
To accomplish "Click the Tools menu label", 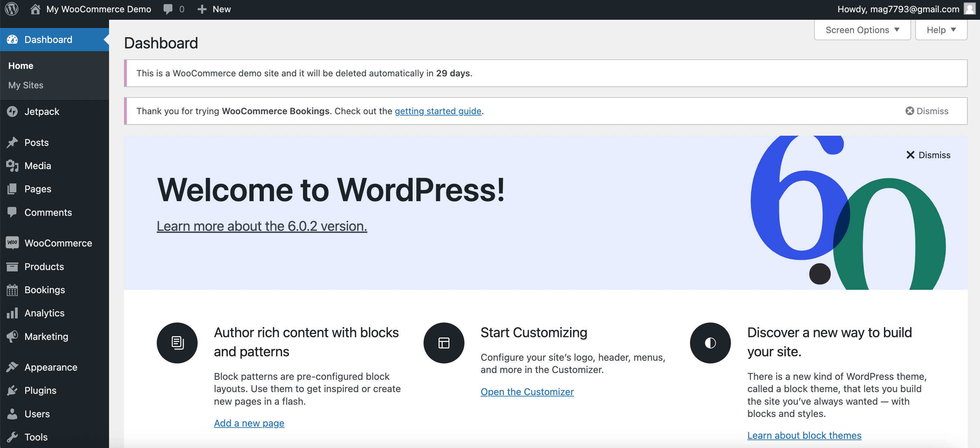I will [x=36, y=437].
